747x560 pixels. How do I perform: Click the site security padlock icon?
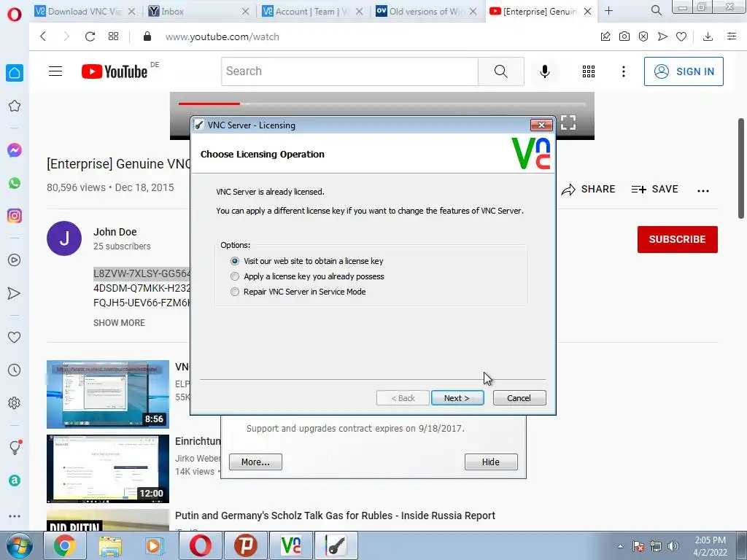click(x=147, y=36)
